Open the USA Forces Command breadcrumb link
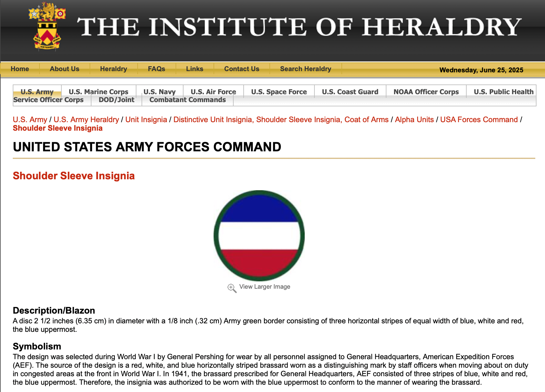Image resolution: width=545 pixels, height=392 pixels. click(x=479, y=119)
